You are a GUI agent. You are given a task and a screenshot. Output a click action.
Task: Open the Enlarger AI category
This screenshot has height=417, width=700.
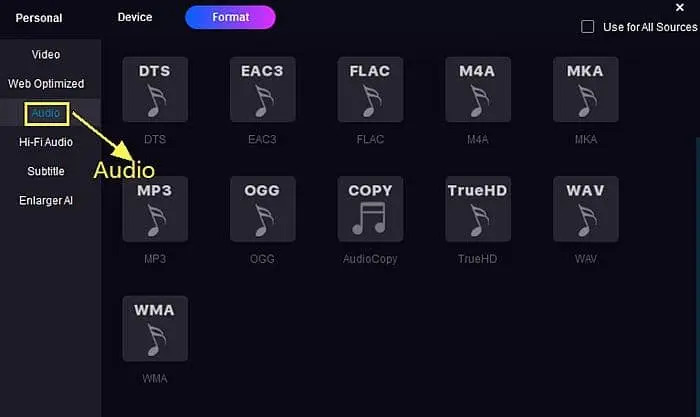click(x=46, y=200)
